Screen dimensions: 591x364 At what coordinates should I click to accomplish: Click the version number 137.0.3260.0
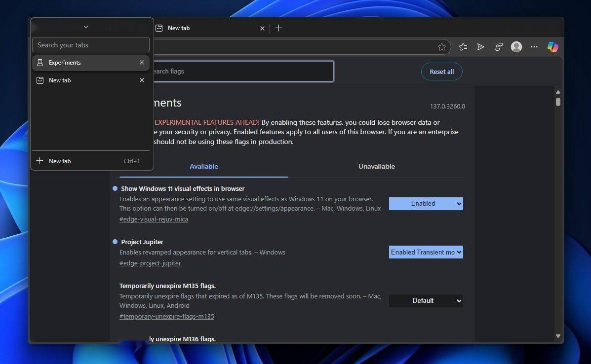[x=447, y=106]
